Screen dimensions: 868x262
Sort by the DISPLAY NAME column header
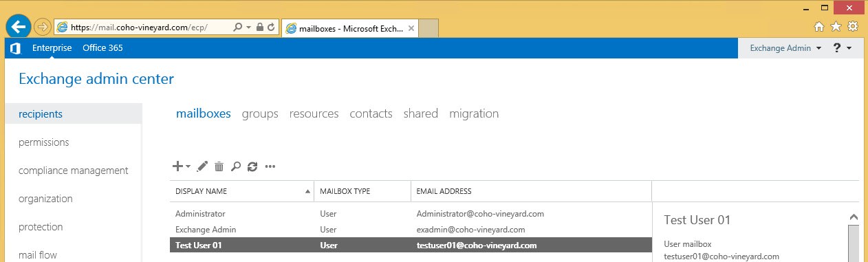click(x=241, y=191)
